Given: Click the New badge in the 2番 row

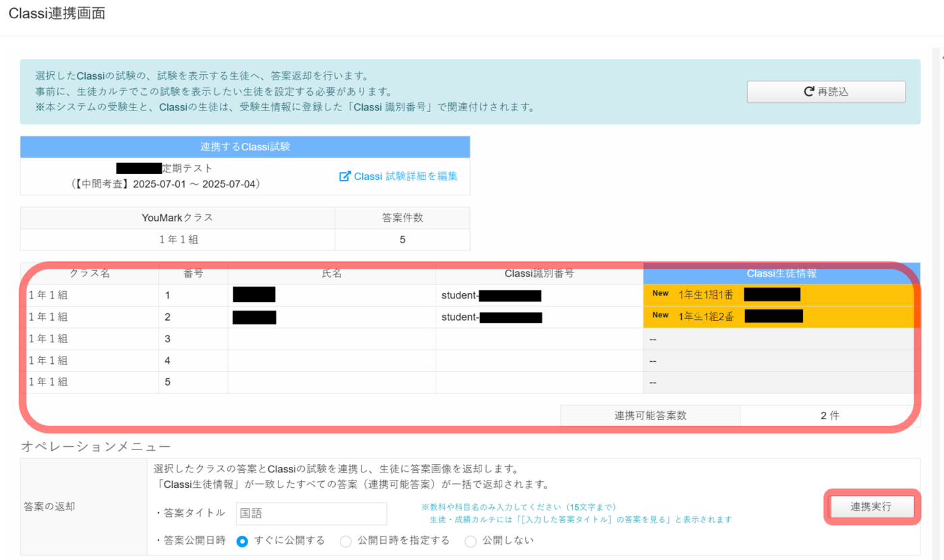Looking at the screenshot, I should click(x=660, y=315).
